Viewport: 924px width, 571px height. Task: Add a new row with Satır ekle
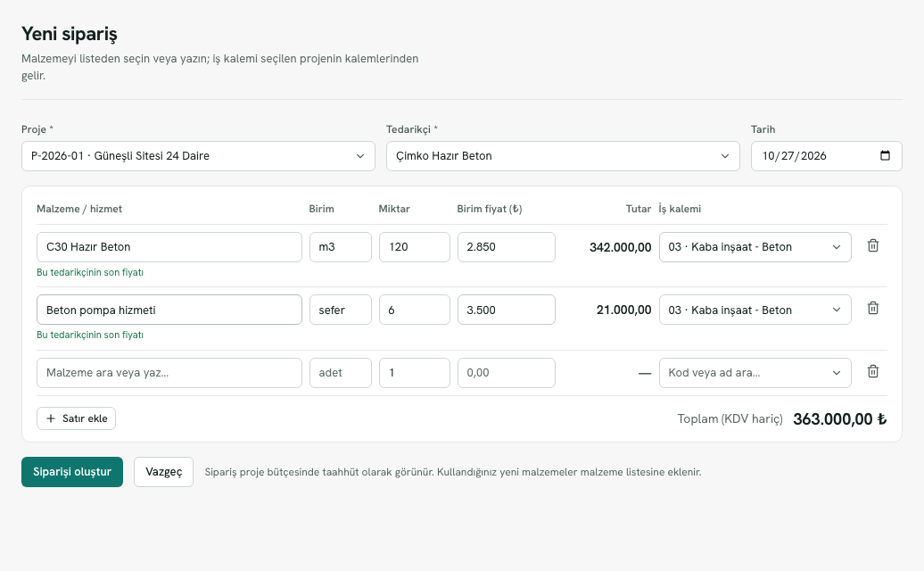click(76, 418)
